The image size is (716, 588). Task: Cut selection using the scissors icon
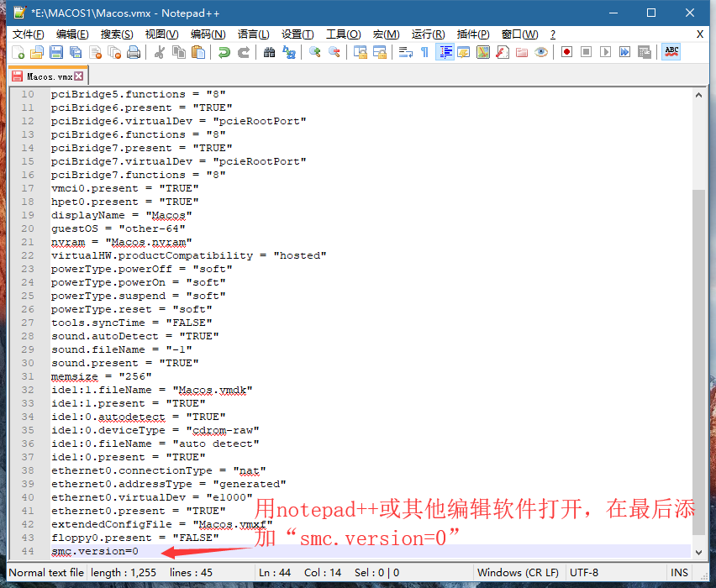point(159,52)
